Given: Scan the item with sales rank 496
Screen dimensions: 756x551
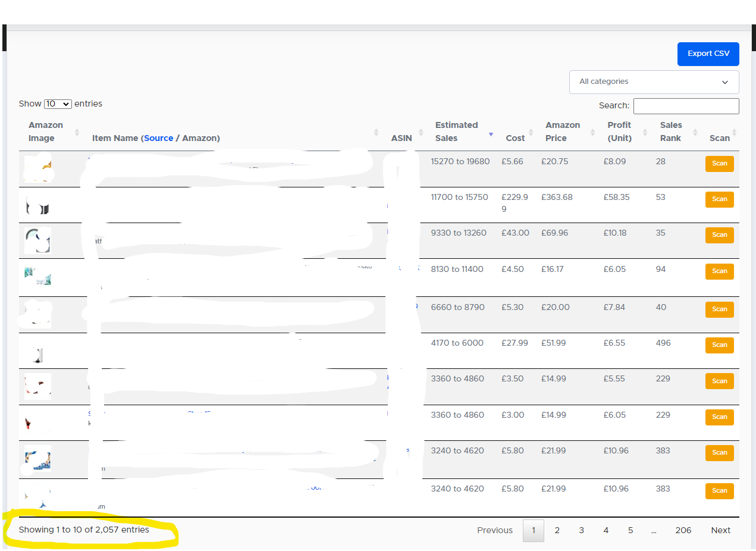Looking at the screenshot, I should [719, 345].
